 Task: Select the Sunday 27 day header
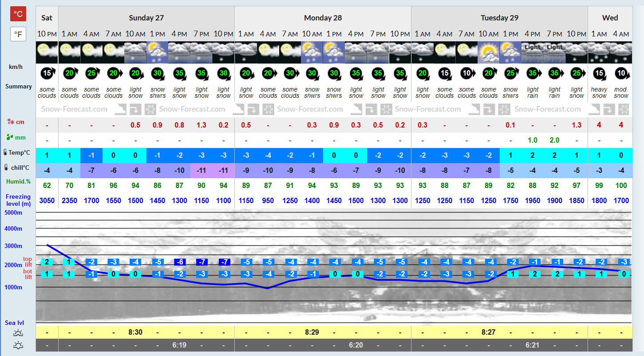point(146,18)
